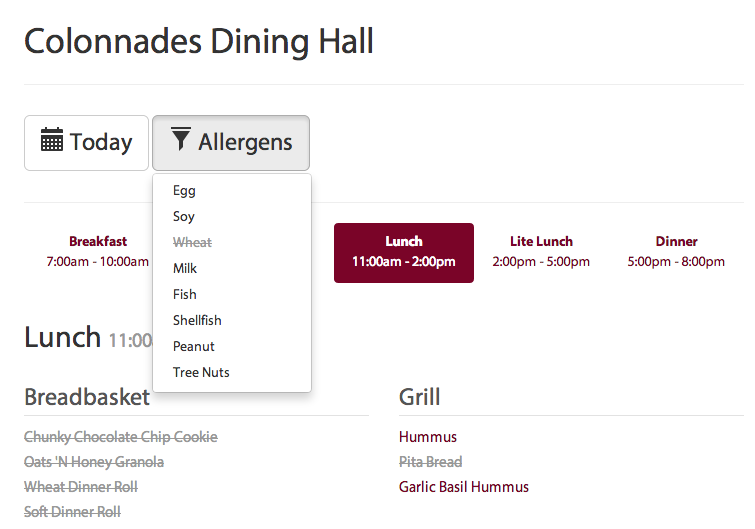
Task: Switch to the Dinner meal tab
Action: 676,252
